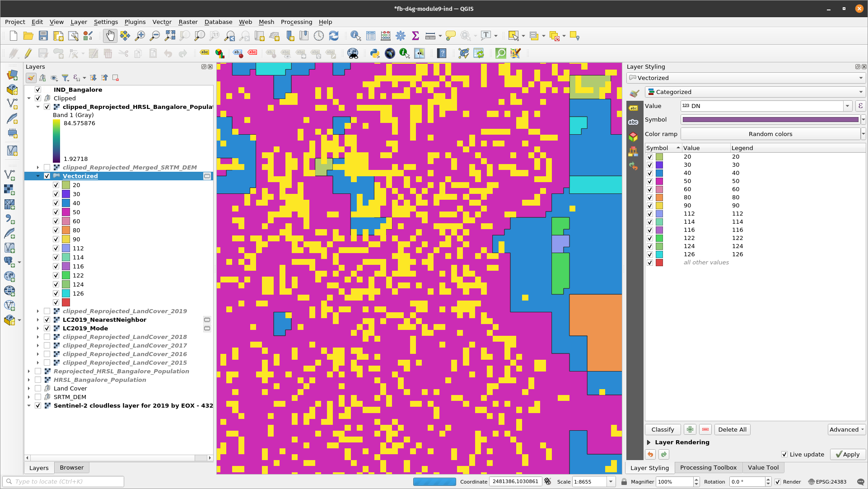Viewport: 868px width, 489px height.
Task: Click the Python Console plugin icon
Action: tap(374, 53)
